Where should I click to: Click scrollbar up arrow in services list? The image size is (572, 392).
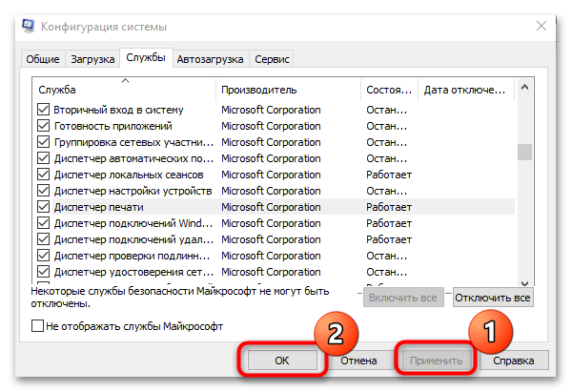pyautogui.click(x=524, y=87)
